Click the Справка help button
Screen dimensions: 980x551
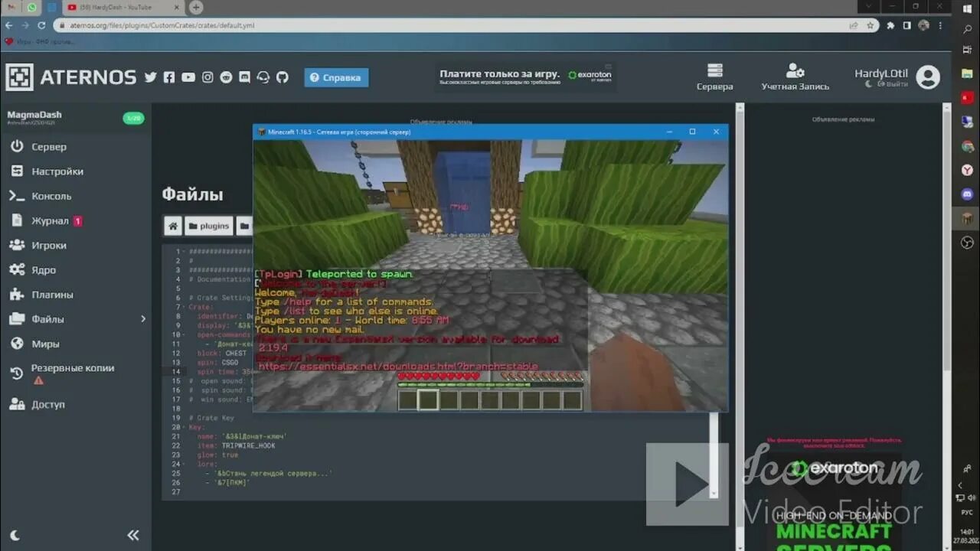click(336, 77)
